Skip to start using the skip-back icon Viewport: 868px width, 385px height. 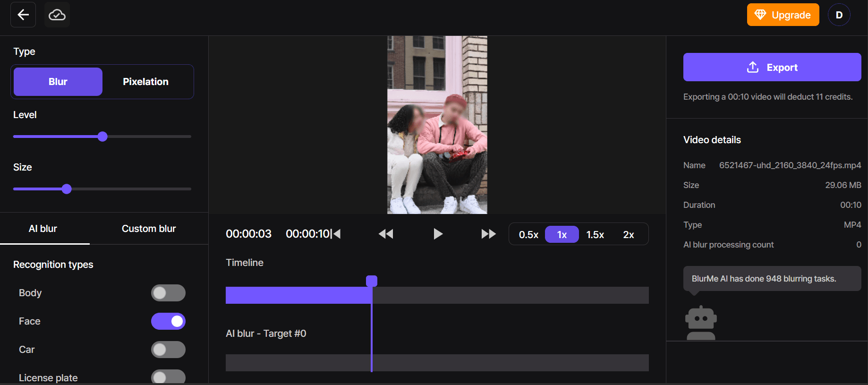[336, 234]
